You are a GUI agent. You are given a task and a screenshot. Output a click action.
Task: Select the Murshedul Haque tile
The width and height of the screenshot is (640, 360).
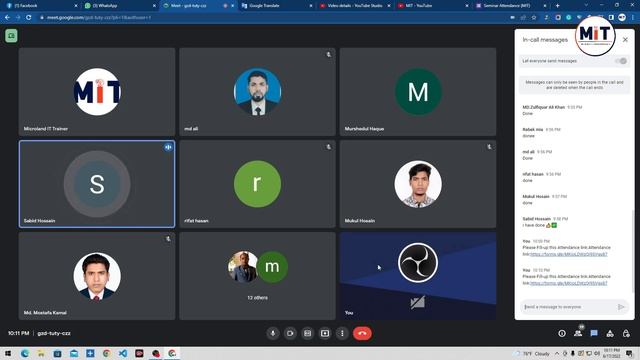pyautogui.click(x=418, y=92)
